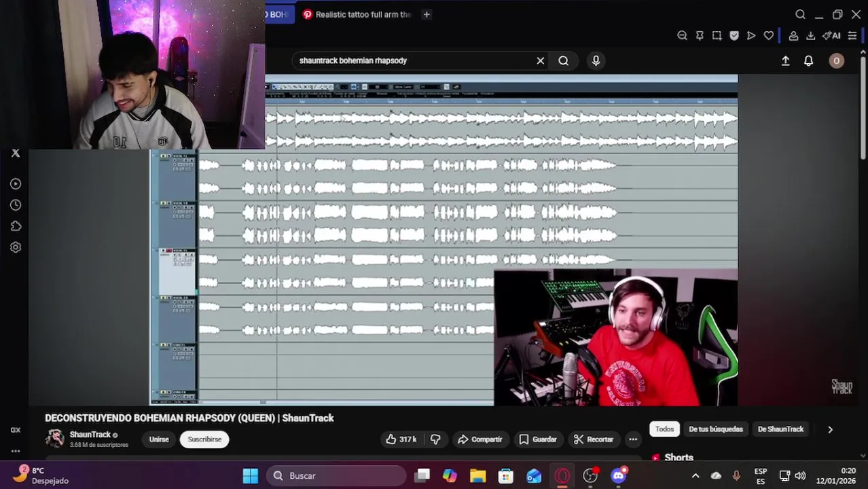This screenshot has width=868, height=489.
Task: Open the sidebar player icon
Action: [x=16, y=184]
